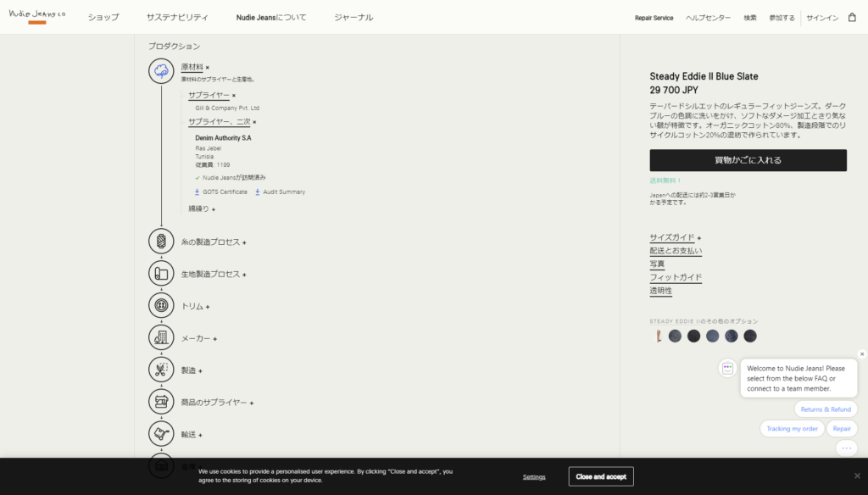Click the chatbot avatar icon
This screenshot has height=495, width=868.
(x=727, y=368)
